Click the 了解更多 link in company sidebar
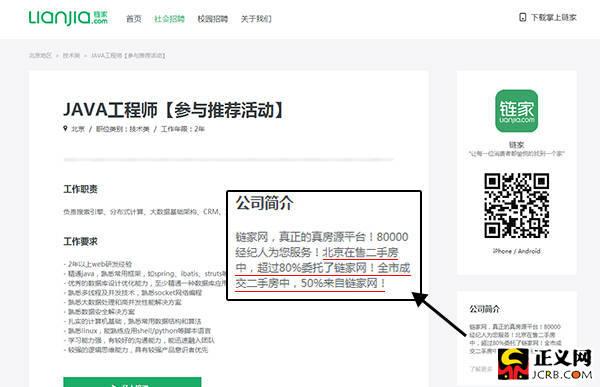The image size is (600, 387). click(x=481, y=369)
